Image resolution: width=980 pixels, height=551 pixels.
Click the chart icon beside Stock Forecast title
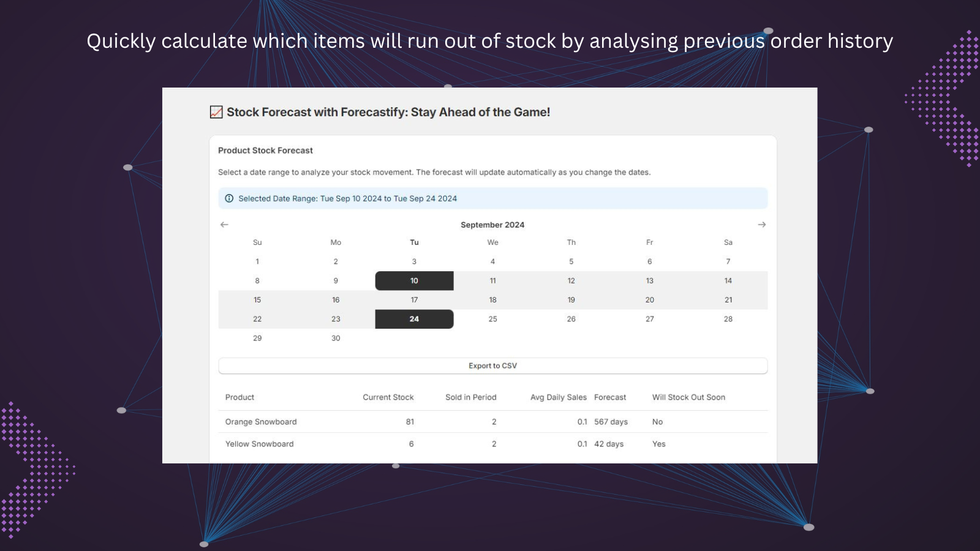click(216, 112)
